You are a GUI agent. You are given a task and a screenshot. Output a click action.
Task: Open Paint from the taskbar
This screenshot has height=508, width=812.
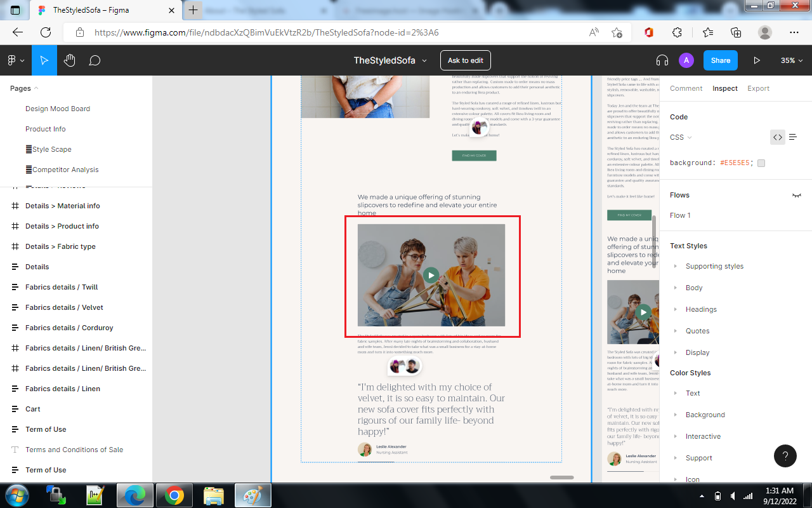pyautogui.click(x=252, y=495)
